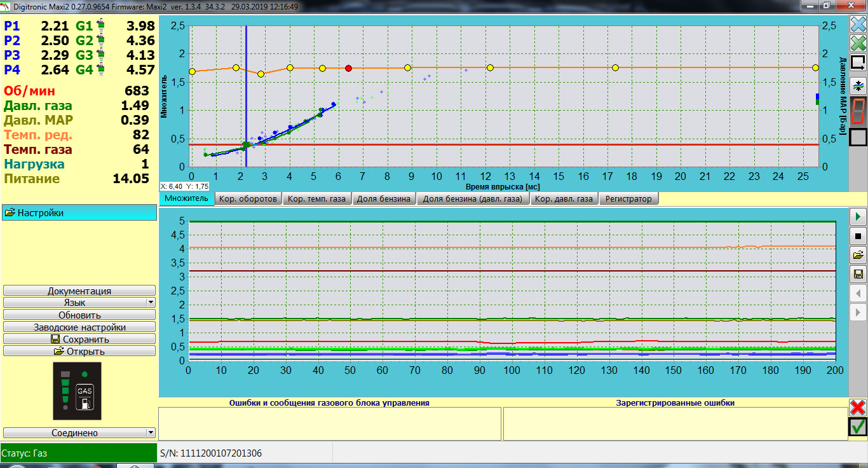Click the GAS fuel switch pump icon
This screenshot has width=868, height=468.
click(x=85, y=397)
